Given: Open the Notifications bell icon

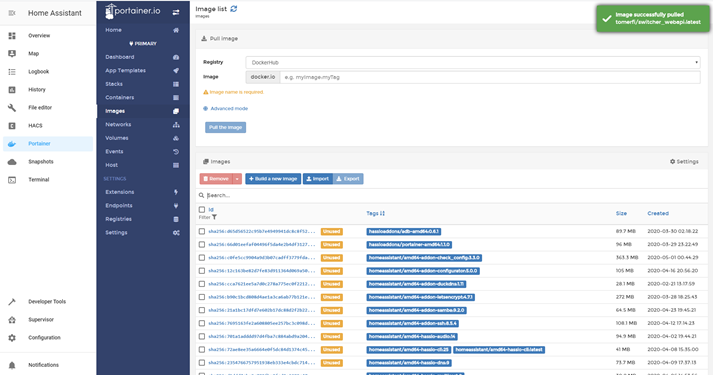Looking at the screenshot, I should pos(12,365).
